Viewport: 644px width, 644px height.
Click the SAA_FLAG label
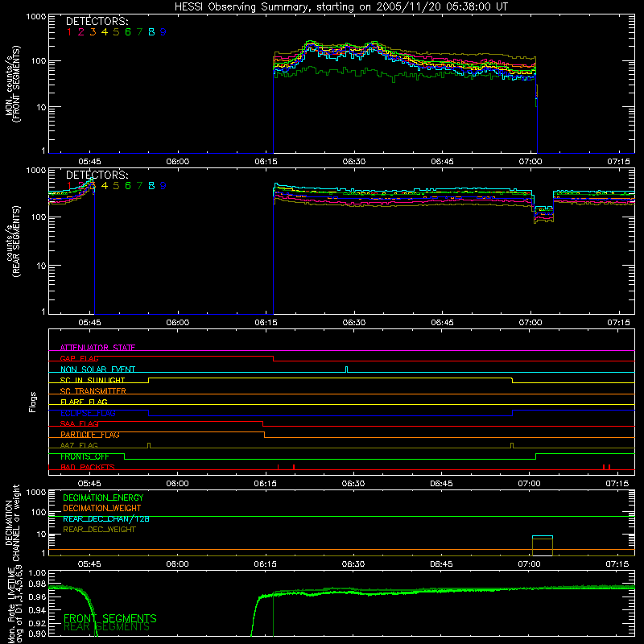79,424
